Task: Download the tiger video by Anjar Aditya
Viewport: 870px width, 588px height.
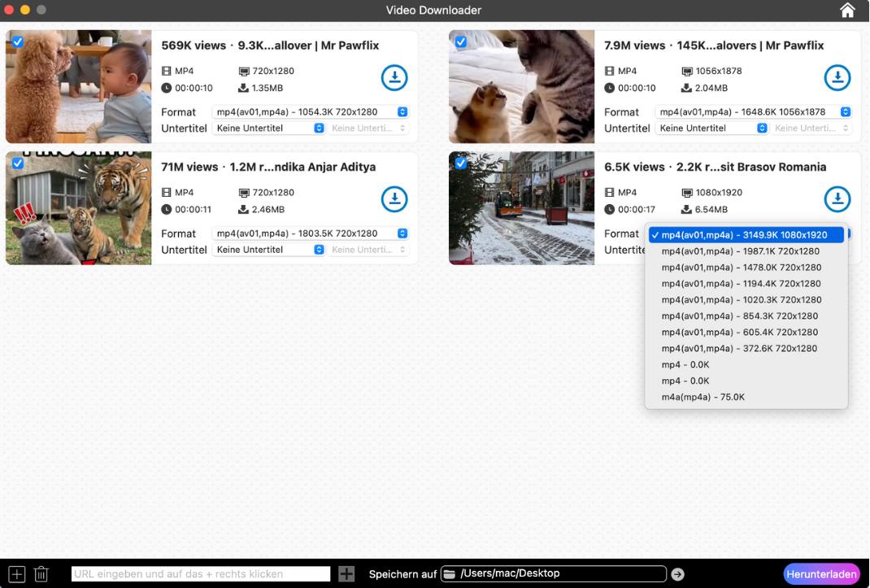Action: [x=394, y=199]
